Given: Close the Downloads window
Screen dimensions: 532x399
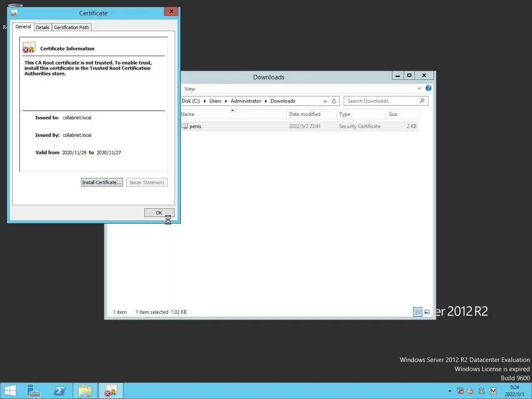Looking at the screenshot, I should (x=424, y=75).
